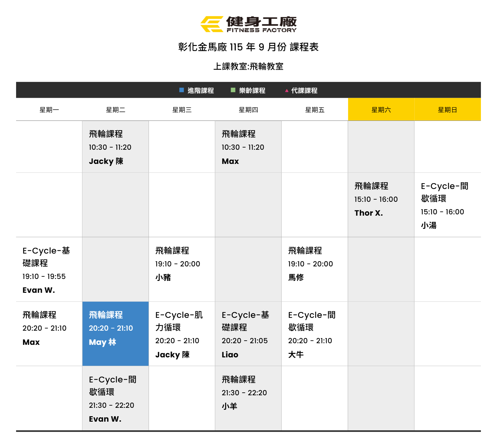Select the 星期三 column header
This screenshot has width=497, height=448.
(182, 110)
